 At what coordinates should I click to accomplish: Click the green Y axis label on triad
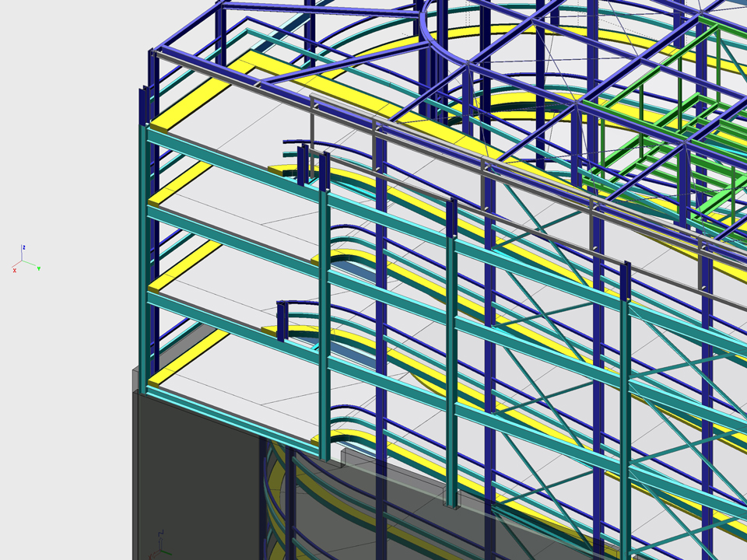coord(39,268)
